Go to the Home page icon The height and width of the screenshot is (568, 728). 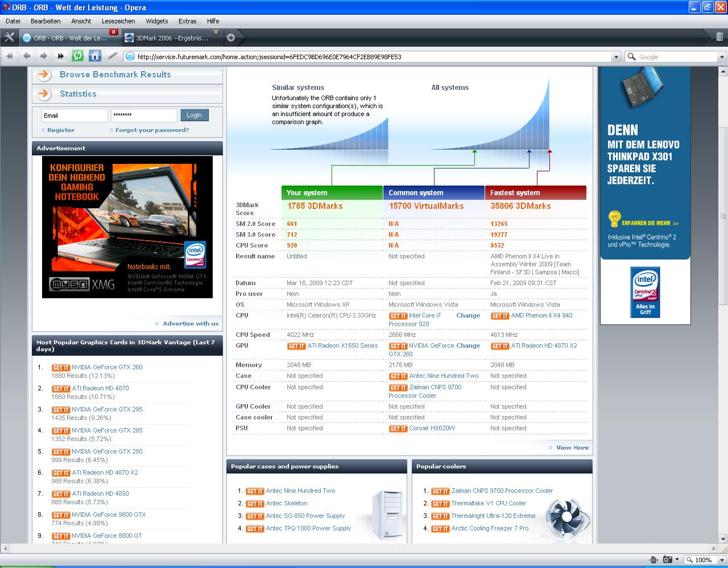point(95,56)
